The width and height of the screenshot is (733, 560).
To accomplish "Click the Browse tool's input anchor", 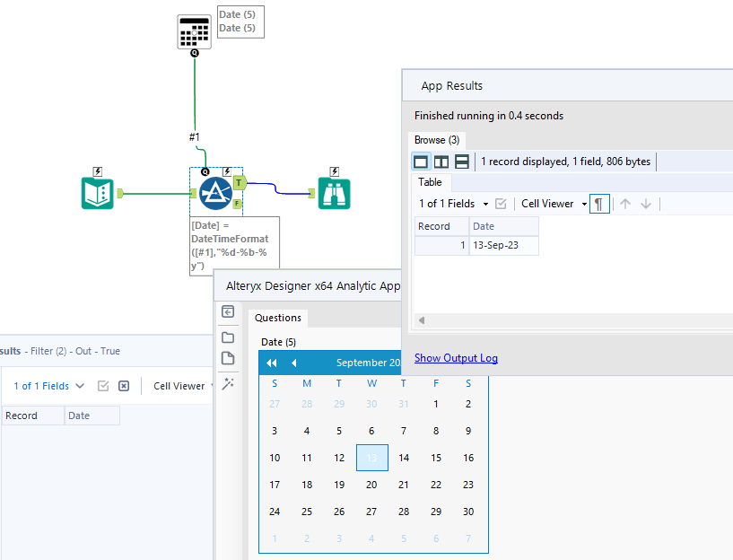I will click(x=312, y=193).
